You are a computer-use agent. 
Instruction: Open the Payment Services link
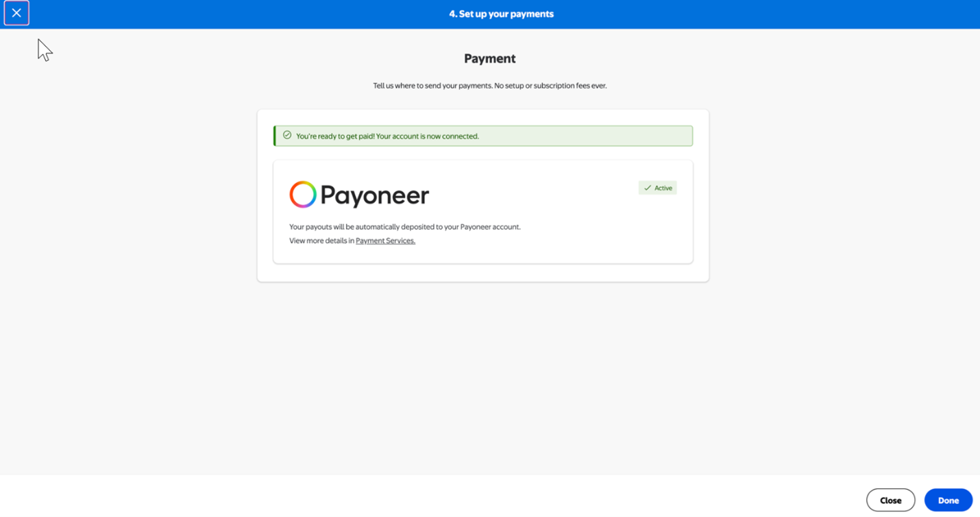coord(385,241)
